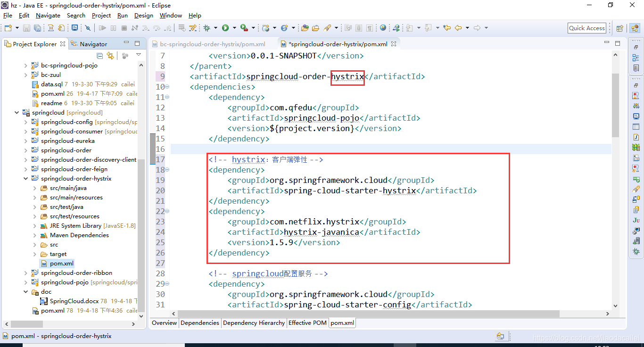
Task: Click the Quick Access field
Action: (x=587, y=28)
